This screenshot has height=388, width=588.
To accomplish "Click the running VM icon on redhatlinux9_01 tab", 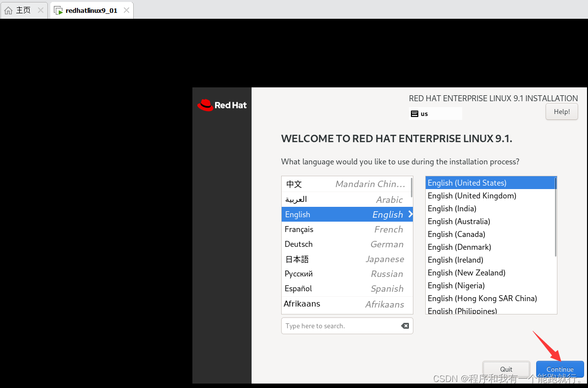I will [58, 10].
